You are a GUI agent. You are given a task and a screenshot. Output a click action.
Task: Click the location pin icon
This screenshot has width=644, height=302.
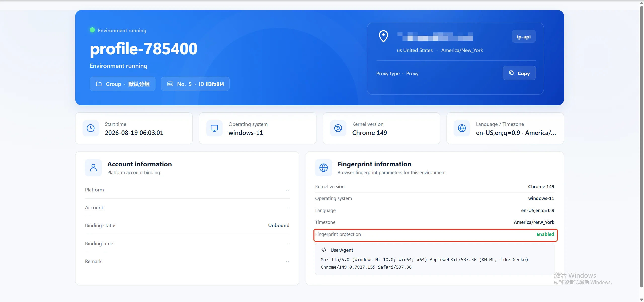[383, 36]
